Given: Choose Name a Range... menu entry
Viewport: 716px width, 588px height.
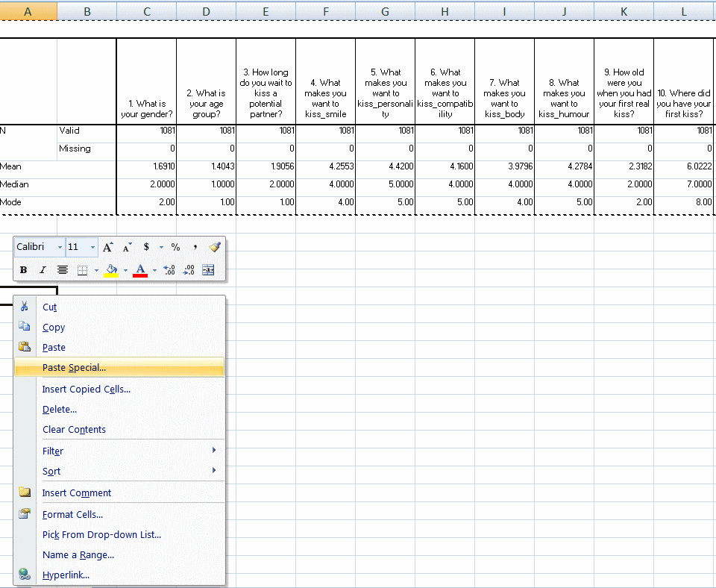Looking at the screenshot, I should coord(119,554).
